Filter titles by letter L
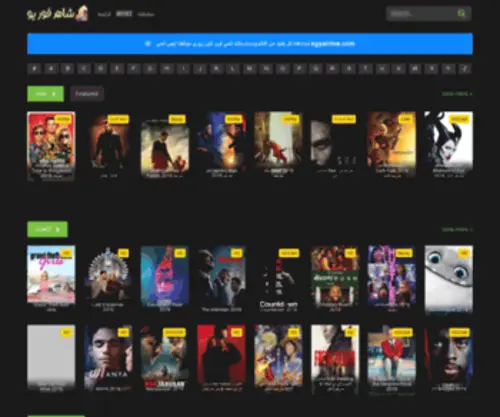Image resolution: width=500 pixels, height=417 pixels. coord(233,69)
